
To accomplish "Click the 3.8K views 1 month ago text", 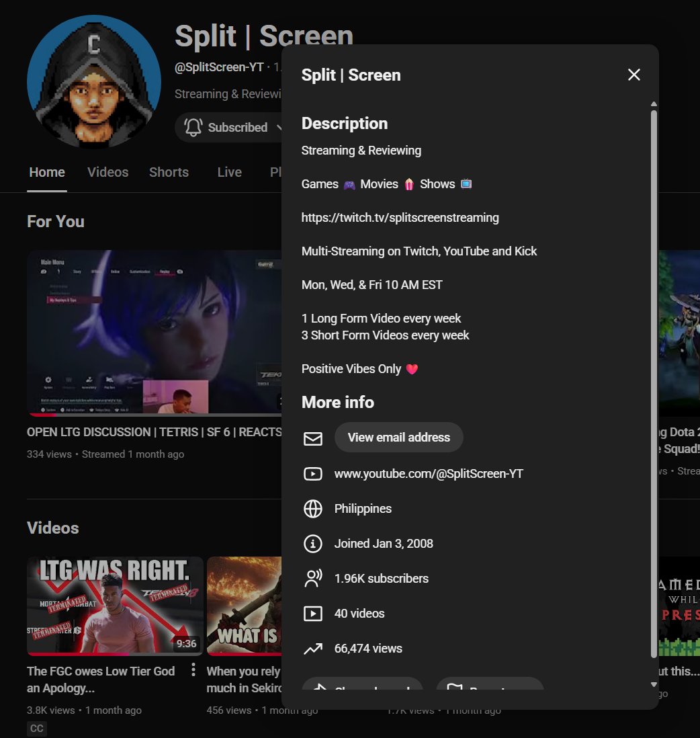I will (x=84, y=710).
